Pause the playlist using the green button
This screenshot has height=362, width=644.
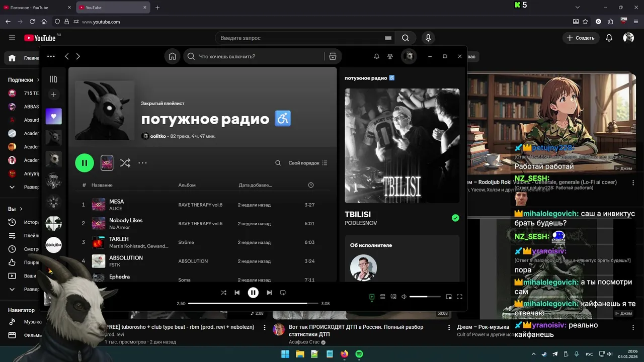[x=85, y=163]
